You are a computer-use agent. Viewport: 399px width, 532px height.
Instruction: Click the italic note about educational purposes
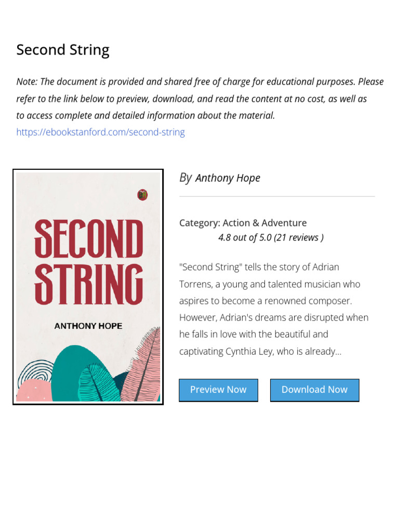[200, 98]
